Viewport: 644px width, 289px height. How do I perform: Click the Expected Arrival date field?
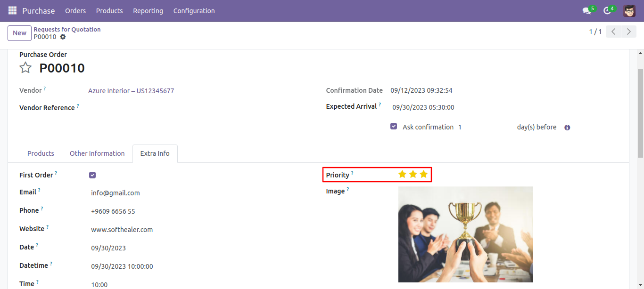click(x=423, y=107)
